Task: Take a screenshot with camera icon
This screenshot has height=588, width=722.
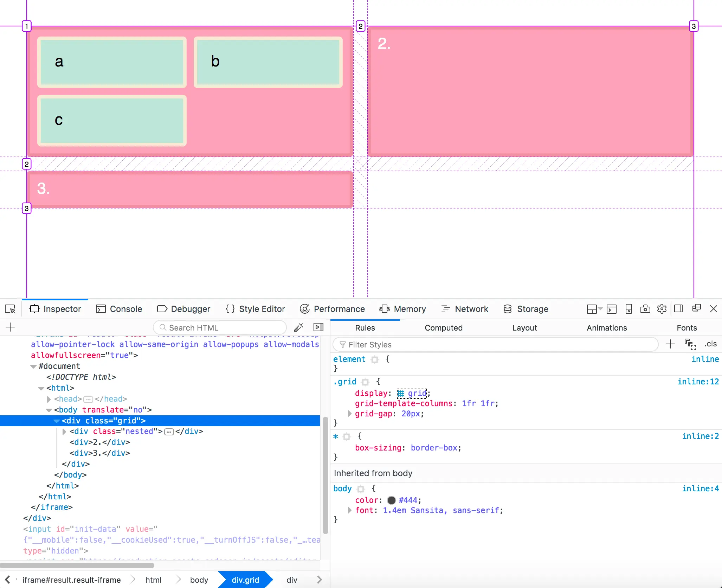Action: [645, 309]
